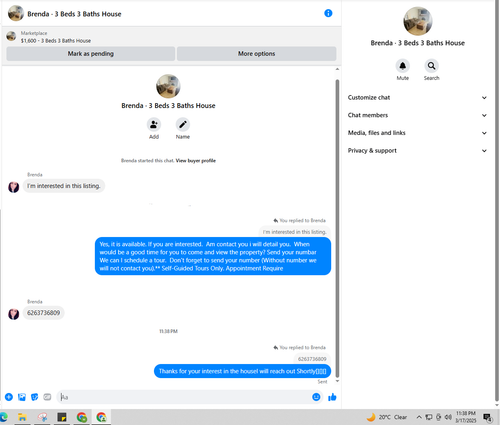Expand Media, files and links section
The image size is (500, 425).
(417, 133)
